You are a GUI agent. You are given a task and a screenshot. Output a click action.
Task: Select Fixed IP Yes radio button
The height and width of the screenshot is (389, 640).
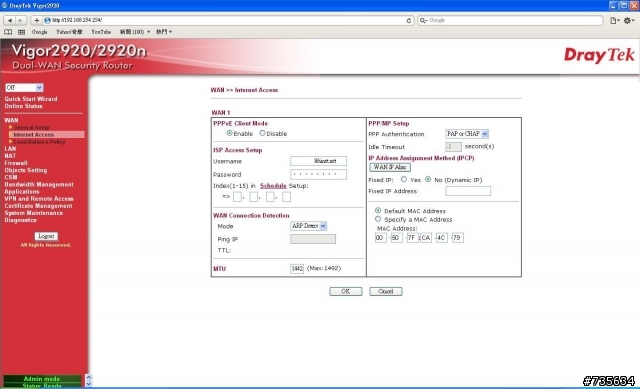click(x=404, y=179)
